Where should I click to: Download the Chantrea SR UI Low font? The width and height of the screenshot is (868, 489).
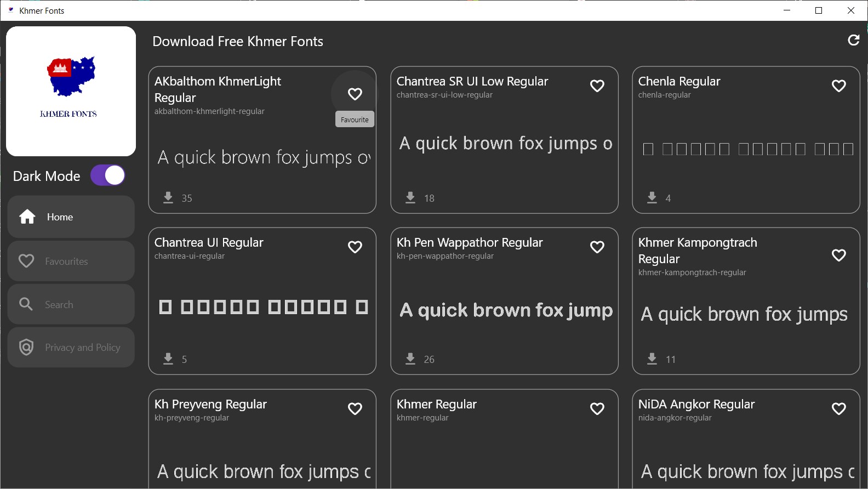pyautogui.click(x=410, y=197)
